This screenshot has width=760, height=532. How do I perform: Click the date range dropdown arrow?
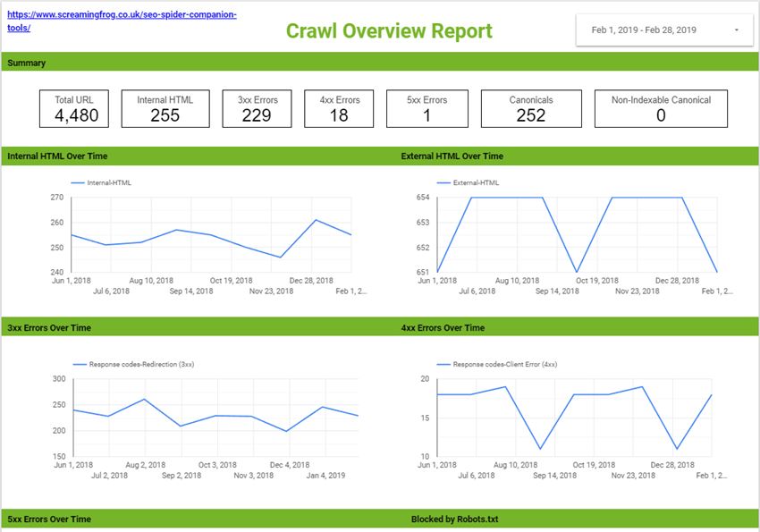[736, 30]
